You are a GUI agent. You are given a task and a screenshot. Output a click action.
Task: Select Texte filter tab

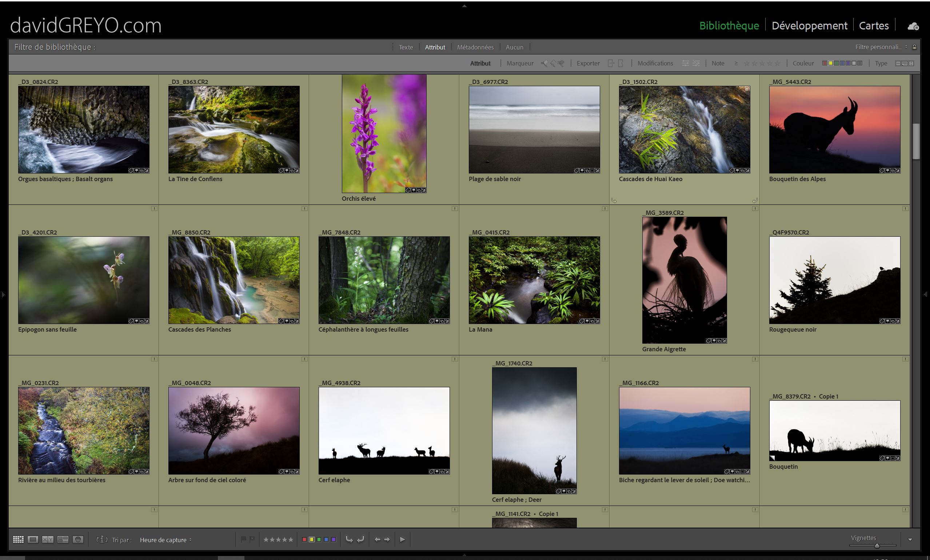pos(406,47)
